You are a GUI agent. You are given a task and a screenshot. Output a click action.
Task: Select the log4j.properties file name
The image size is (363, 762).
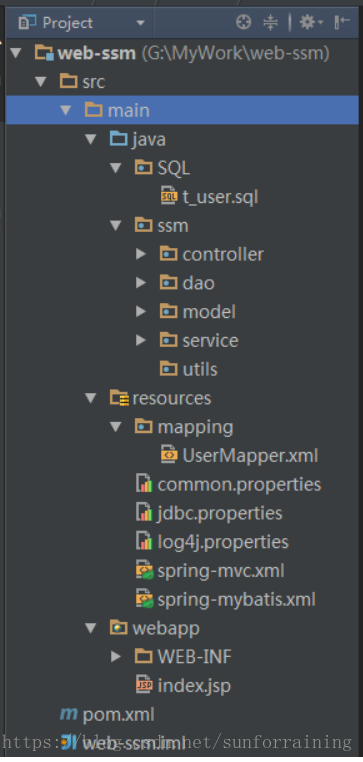(x=223, y=542)
